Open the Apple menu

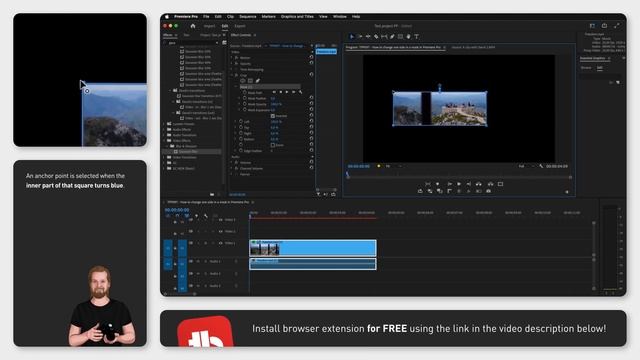point(167,17)
